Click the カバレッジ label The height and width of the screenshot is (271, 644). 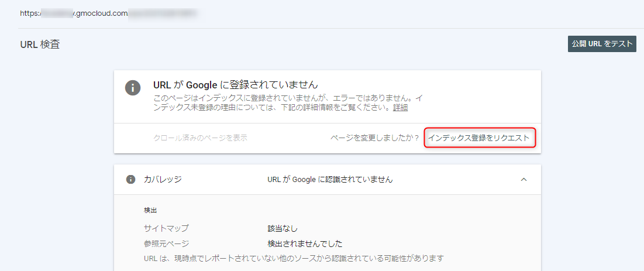pos(163,179)
